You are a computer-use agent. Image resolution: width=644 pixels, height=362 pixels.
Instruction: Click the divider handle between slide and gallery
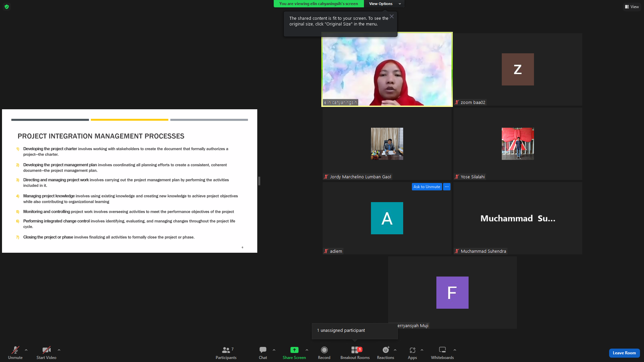259,181
